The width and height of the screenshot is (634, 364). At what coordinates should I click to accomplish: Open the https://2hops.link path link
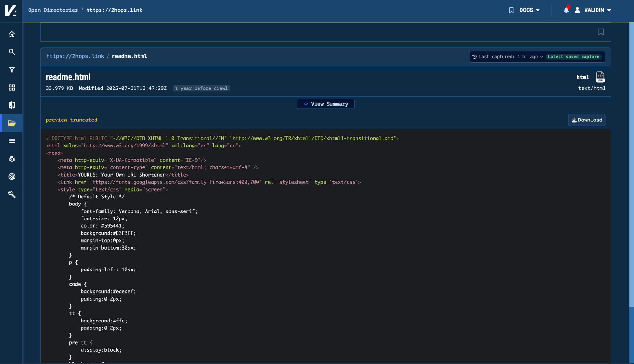pos(75,56)
